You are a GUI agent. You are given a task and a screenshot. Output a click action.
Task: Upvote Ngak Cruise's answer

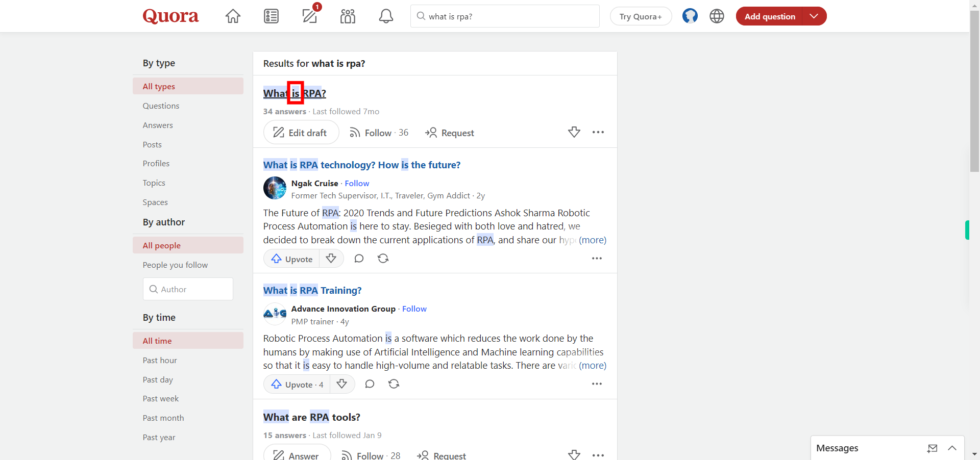coord(291,259)
